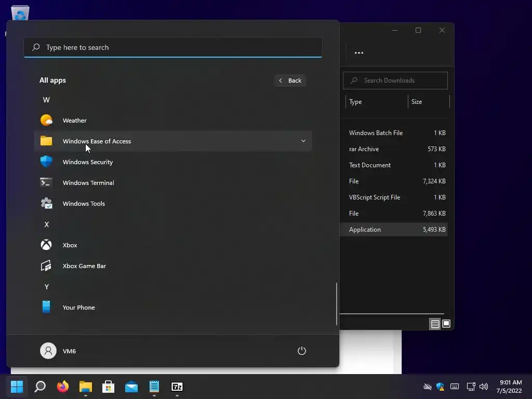Launch Firefox from the taskbar
Image resolution: width=532 pixels, height=399 pixels.
(63, 387)
